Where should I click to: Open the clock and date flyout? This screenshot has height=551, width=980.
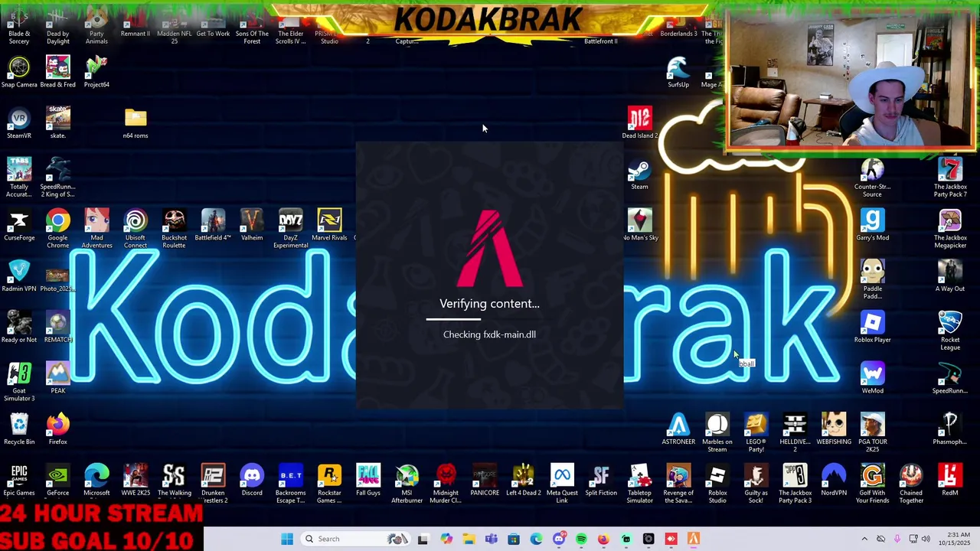955,539
